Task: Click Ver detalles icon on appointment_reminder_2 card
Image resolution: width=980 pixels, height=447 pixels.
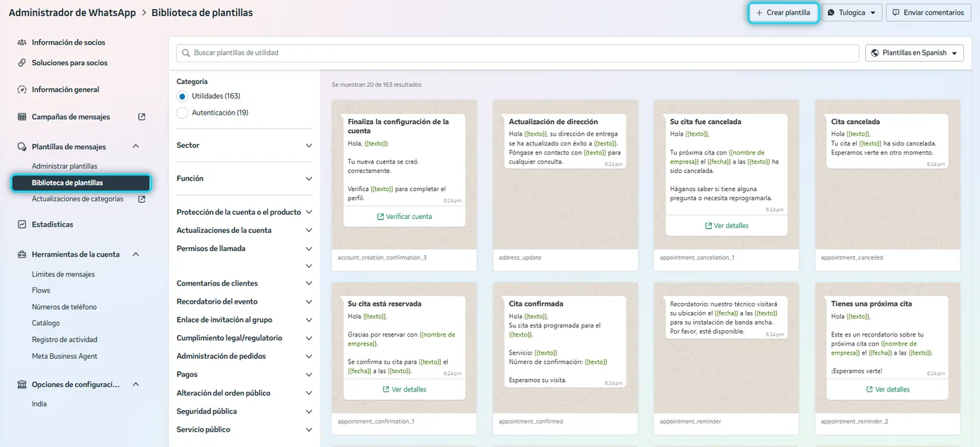Action: click(869, 390)
